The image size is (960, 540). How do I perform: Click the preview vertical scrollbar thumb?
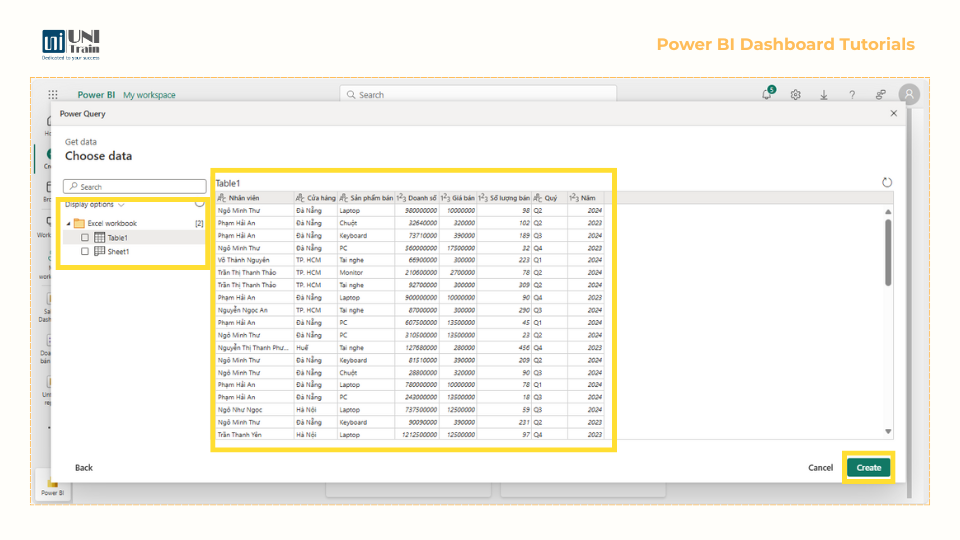pyautogui.click(x=888, y=252)
